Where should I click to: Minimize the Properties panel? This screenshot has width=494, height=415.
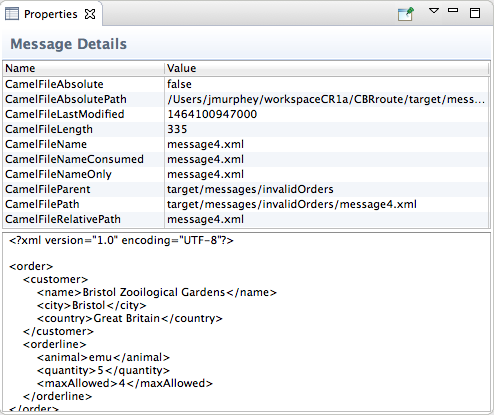tap(453, 10)
